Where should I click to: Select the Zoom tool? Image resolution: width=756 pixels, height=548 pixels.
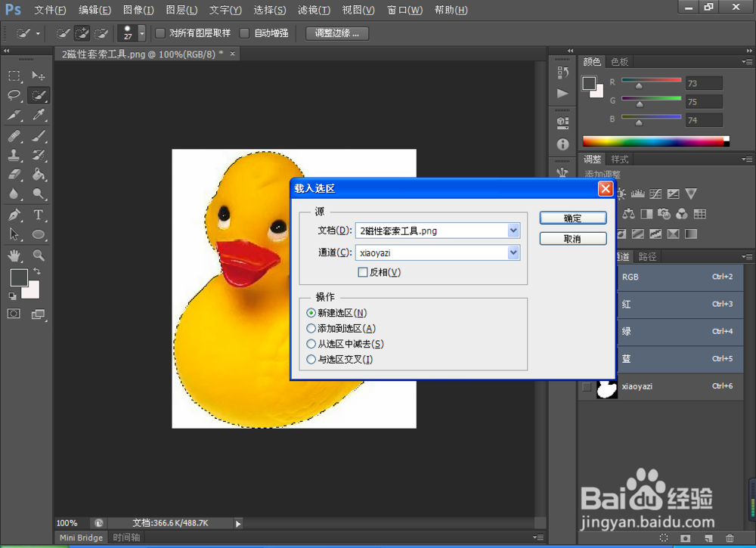pos(38,255)
